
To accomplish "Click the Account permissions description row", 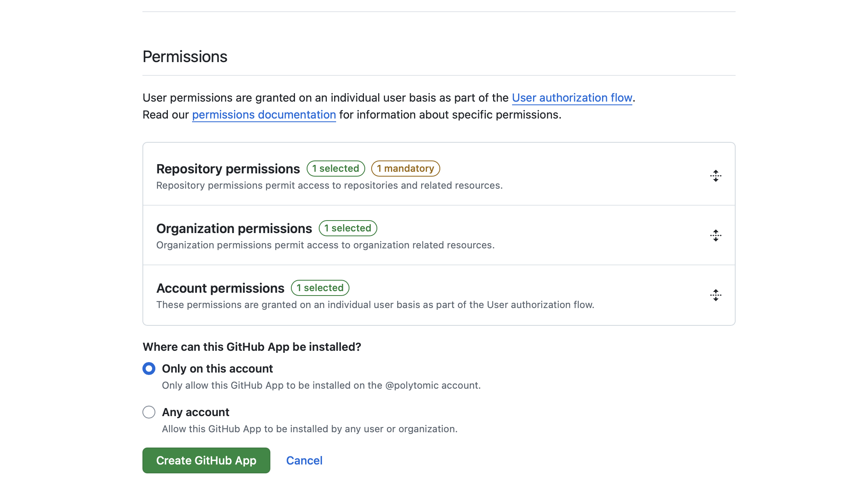I will tap(375, 305).
